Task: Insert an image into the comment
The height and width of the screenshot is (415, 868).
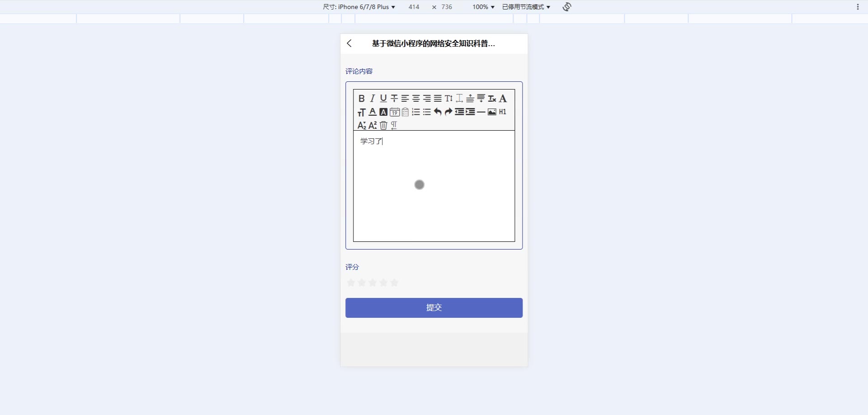Action: click(x=491, y=112)
